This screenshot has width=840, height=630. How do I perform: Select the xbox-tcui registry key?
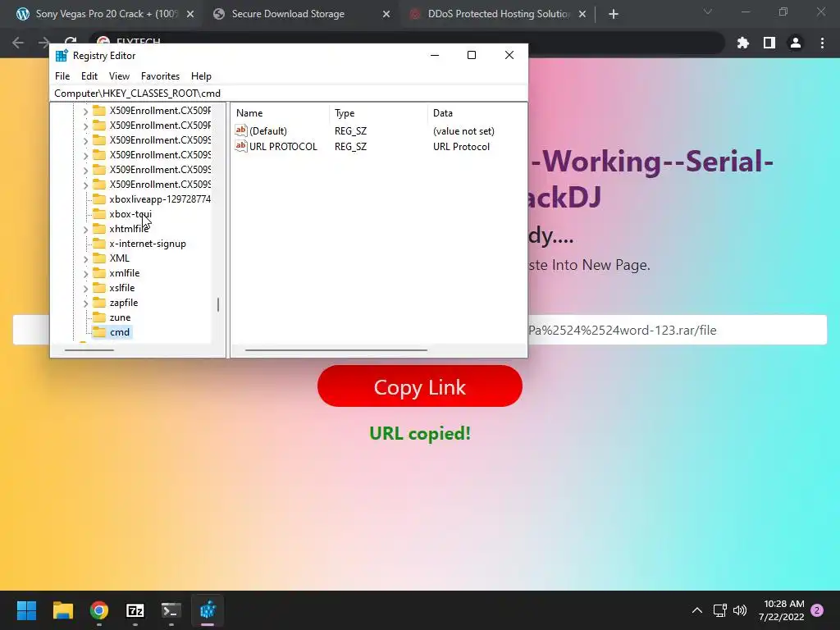tap(130, 214)
